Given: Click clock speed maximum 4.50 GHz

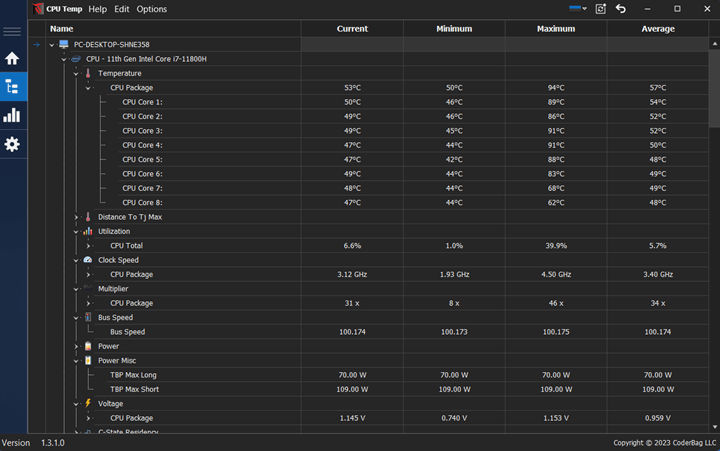Looking at the screenshot, I should [556, 274].
